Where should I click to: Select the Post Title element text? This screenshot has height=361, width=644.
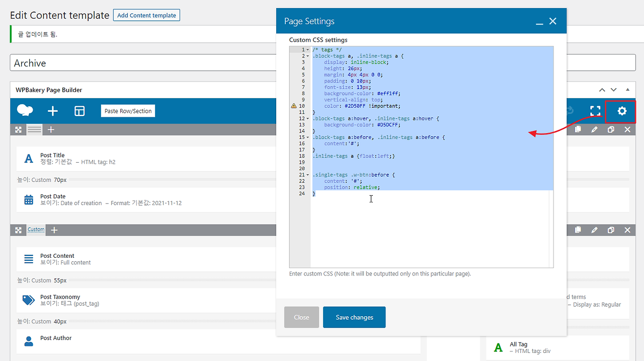coord(52,156)
